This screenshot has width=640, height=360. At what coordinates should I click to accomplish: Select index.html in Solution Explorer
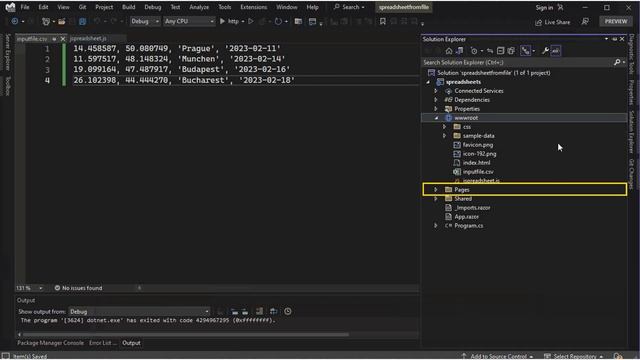pyautogui.click(x=476, y=162)
